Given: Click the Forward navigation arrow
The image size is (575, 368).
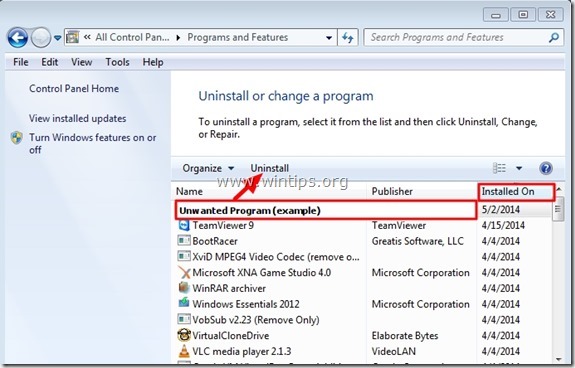Looking at the screenshot, I should point(40,37).
